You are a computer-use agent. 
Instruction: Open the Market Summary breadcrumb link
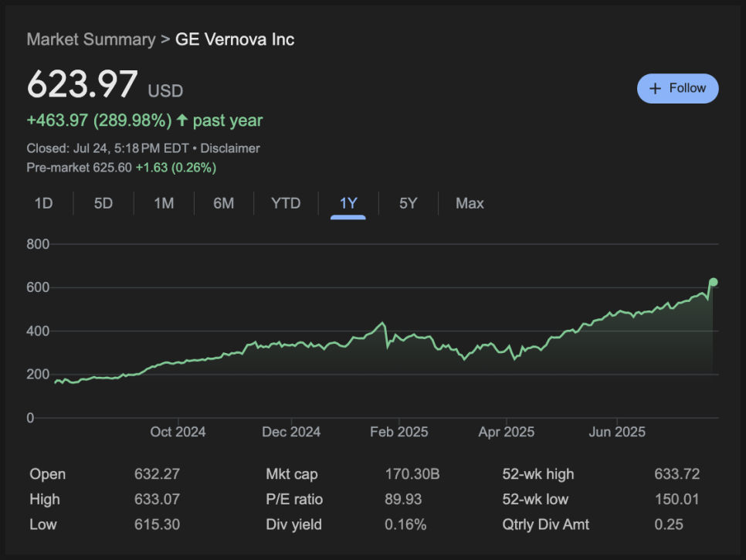91,39
